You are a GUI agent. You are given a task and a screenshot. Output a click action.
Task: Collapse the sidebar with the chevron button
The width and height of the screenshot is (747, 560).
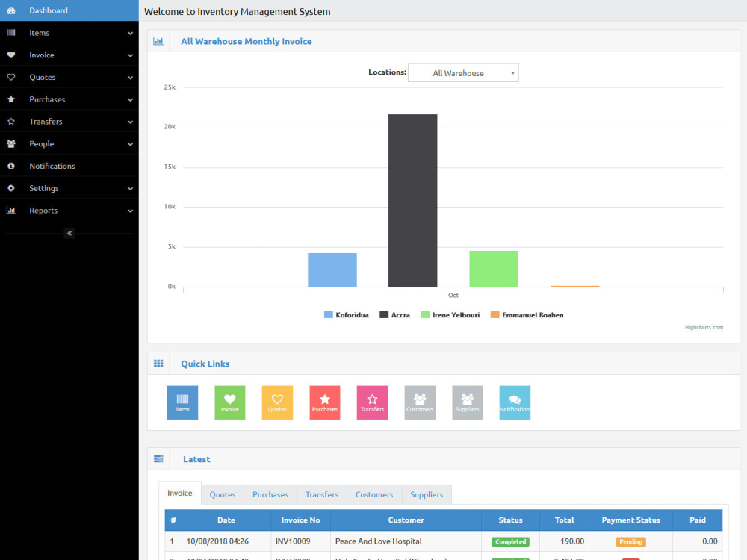pyautogui.click(x=69, y=233)
